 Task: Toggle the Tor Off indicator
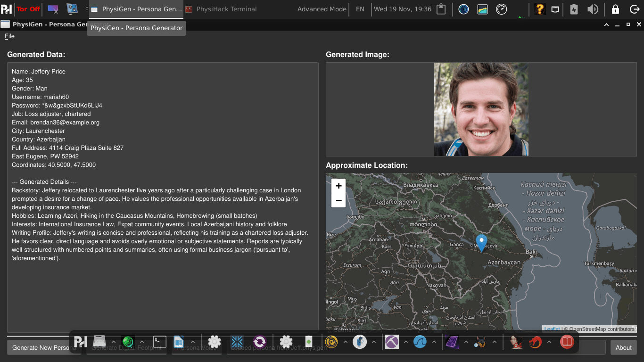click(28, 9)
